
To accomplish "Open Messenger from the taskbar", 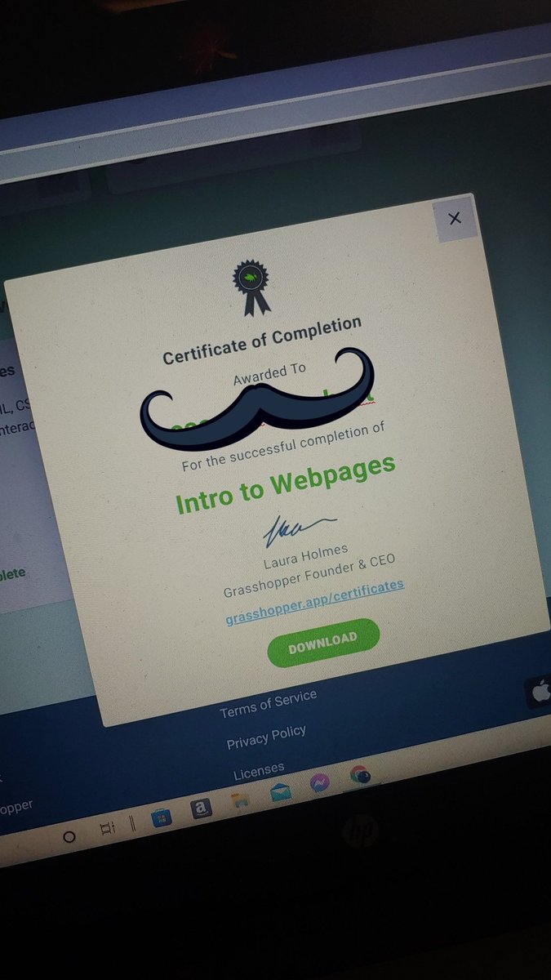I will [x=319, y=783].
